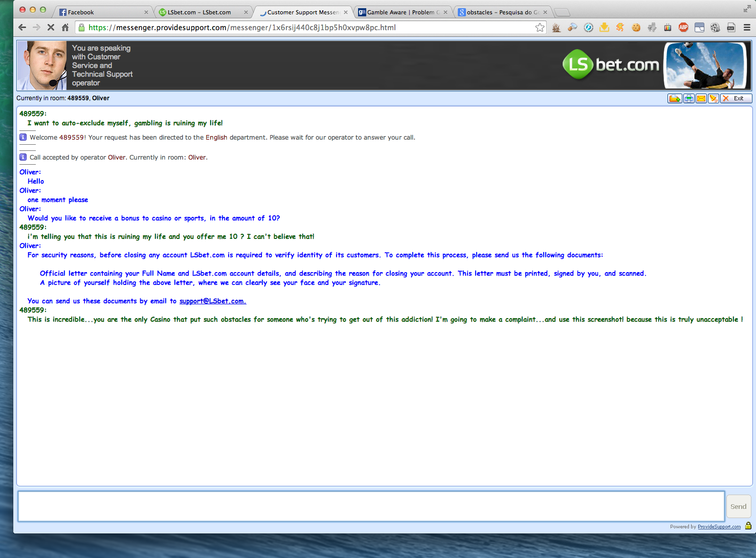Stop loading the page

tap(51, 28)
